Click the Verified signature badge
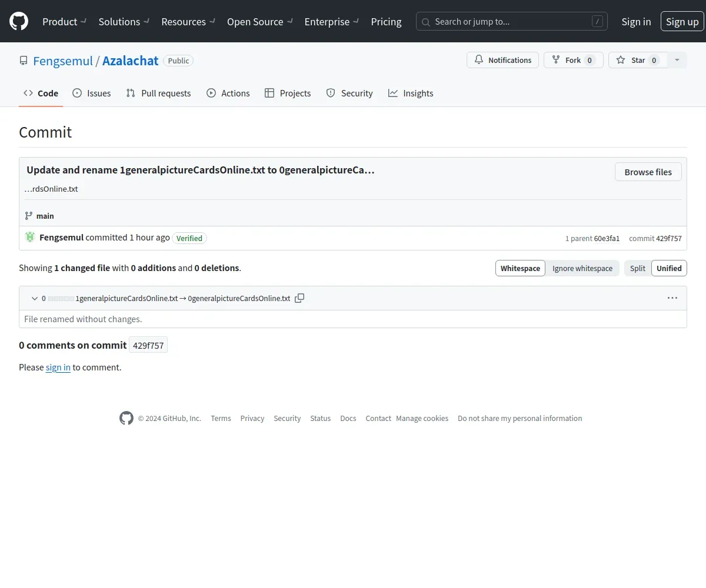The height and width of the screenshot is (588, 706). point(189,238)
